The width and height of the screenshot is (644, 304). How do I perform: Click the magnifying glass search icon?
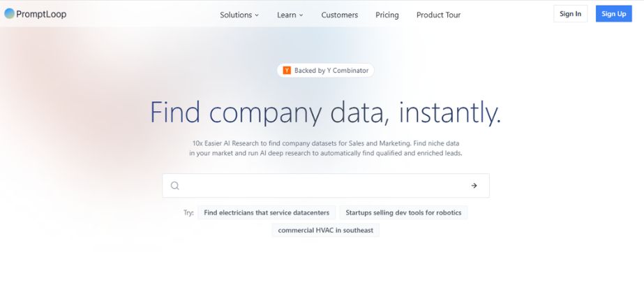tap(175, 185)
